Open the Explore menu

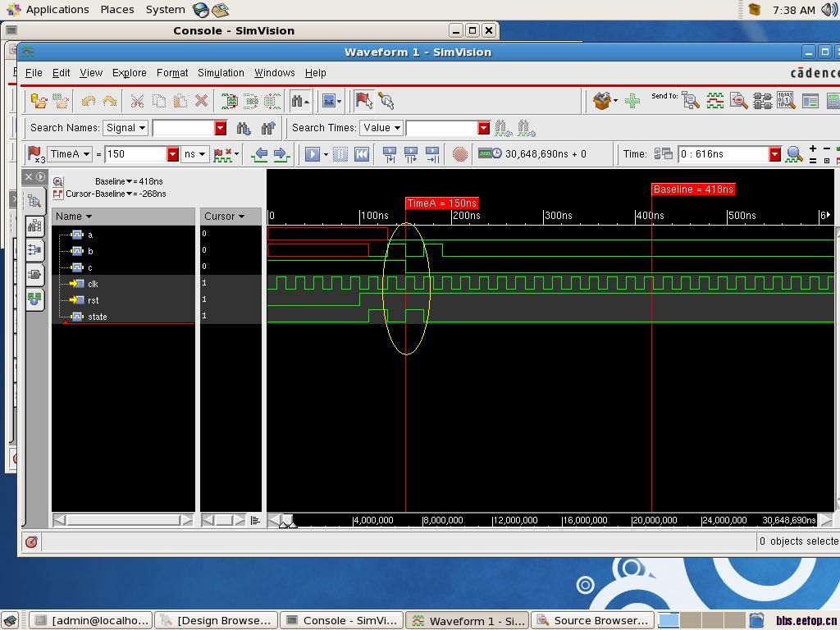(x=129, y=73)
